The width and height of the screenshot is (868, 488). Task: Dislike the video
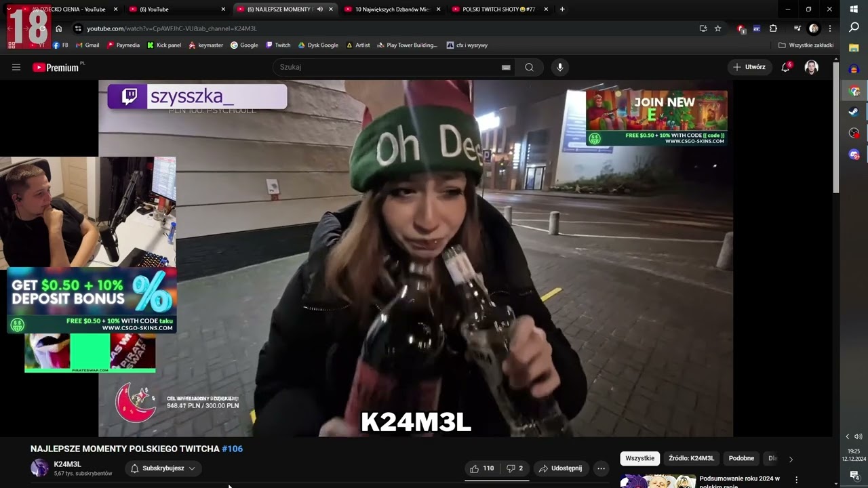click(515, 468)
